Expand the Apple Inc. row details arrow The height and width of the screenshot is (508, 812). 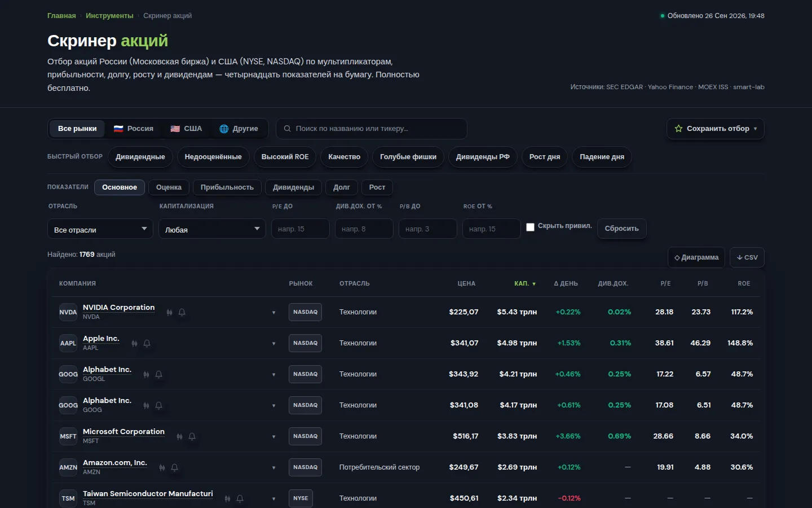274,344
